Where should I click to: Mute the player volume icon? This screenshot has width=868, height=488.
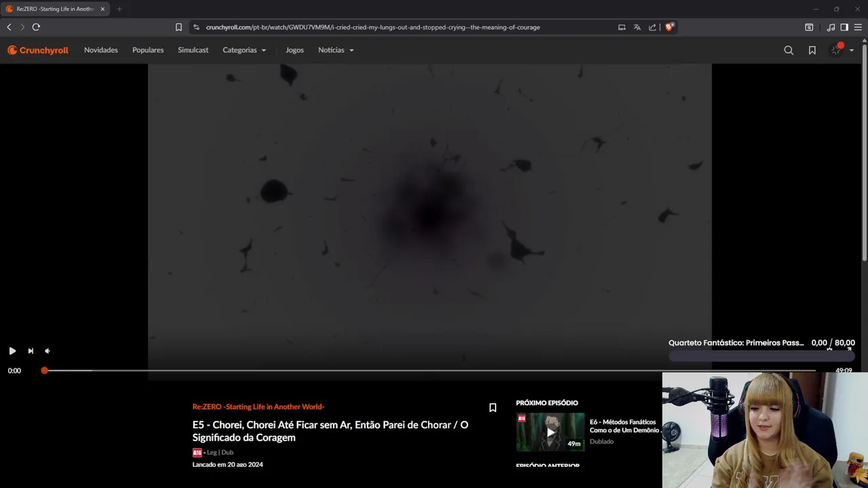[x=47, y=351]
